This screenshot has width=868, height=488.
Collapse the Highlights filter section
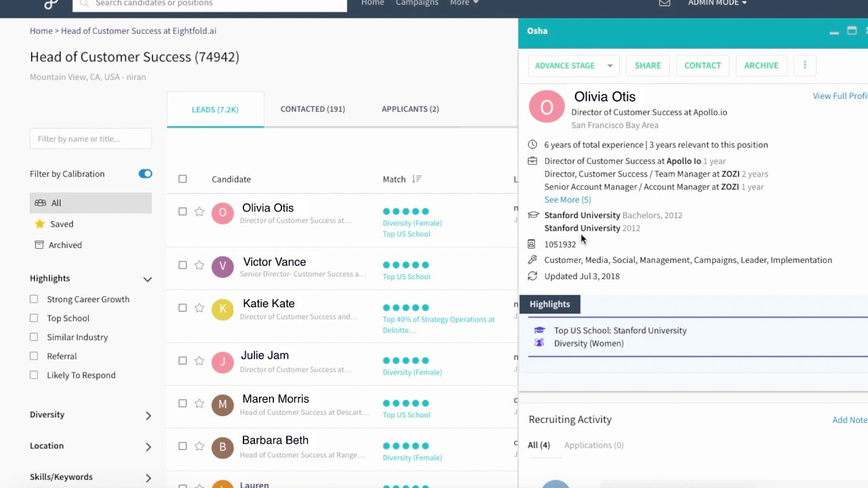tap(147, 279)
